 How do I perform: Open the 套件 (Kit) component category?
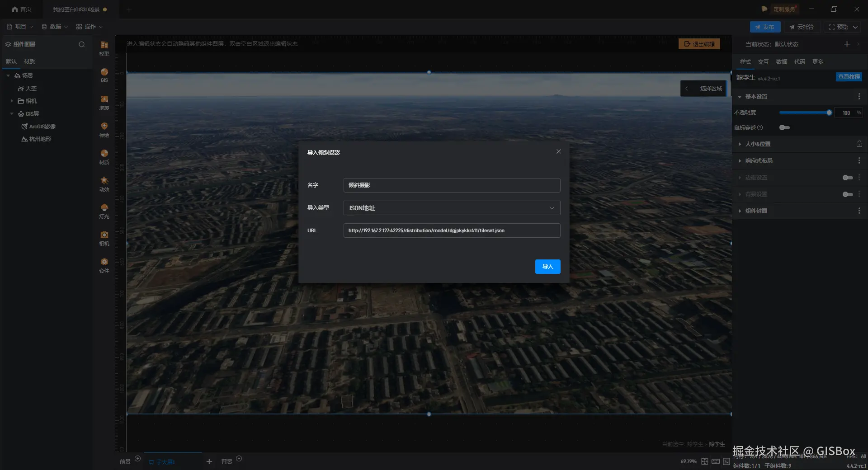point(104,265)
